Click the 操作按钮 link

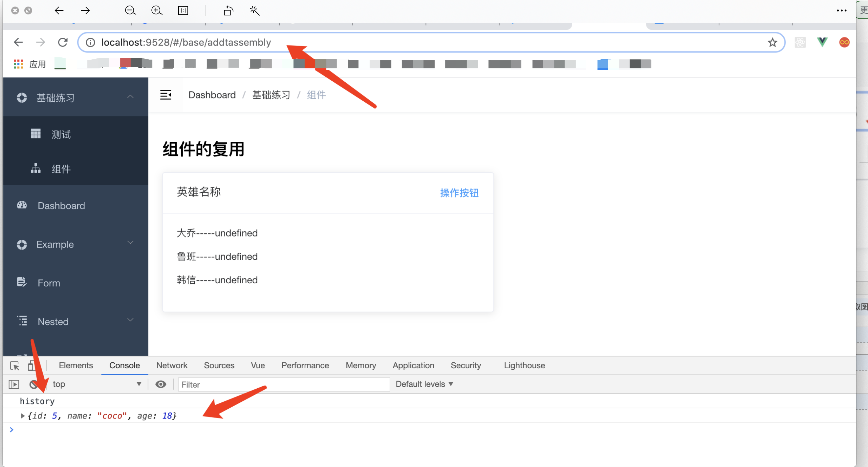tap(459, 193)
